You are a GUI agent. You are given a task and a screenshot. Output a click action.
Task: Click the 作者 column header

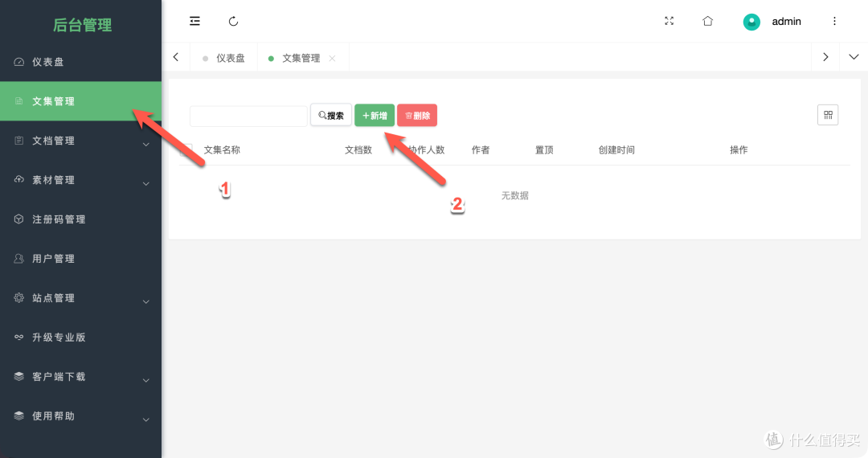(481, 150)
